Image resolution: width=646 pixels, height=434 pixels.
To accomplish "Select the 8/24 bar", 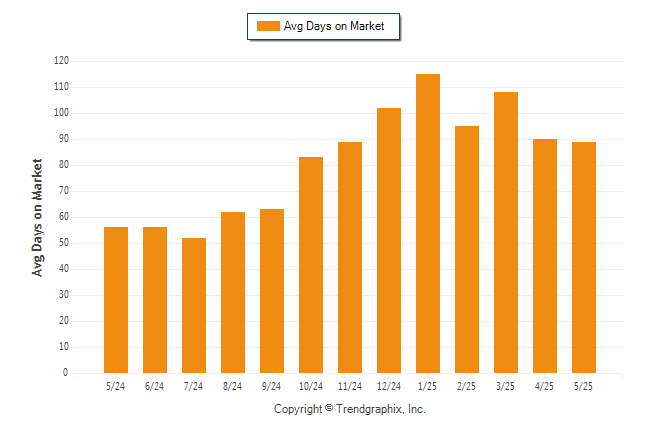I will click(233, 293).
